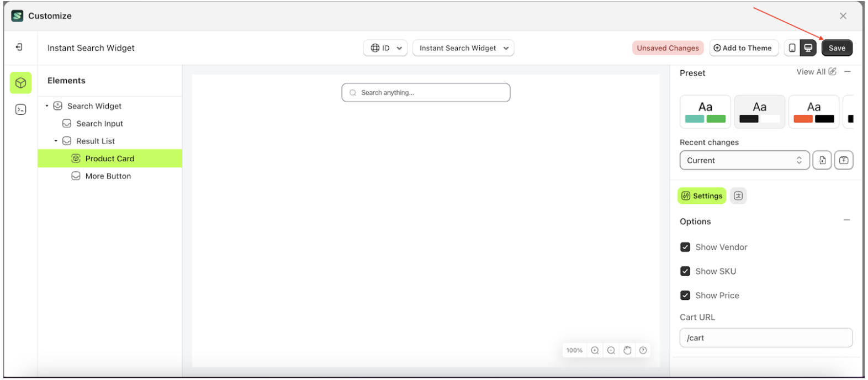Choose the orange and black preset
The height and width of the screenshot is (380, 868).
point(813,112)
